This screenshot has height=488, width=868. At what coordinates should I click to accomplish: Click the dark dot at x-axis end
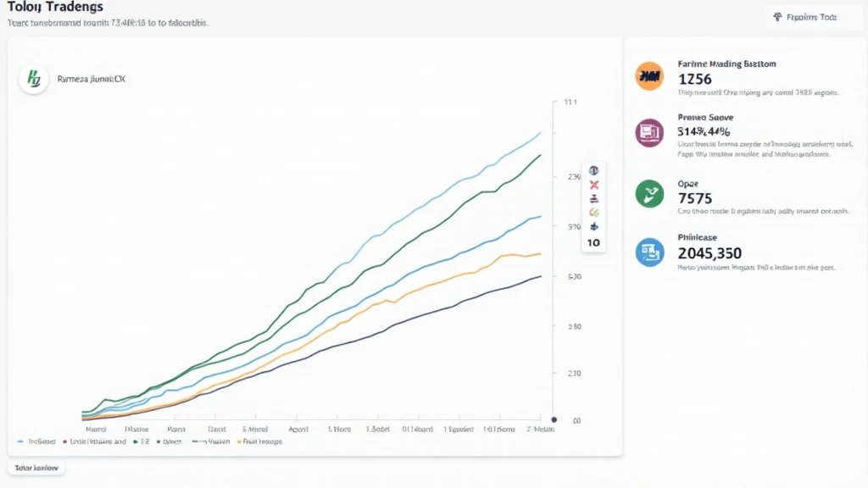click(554, 419)
